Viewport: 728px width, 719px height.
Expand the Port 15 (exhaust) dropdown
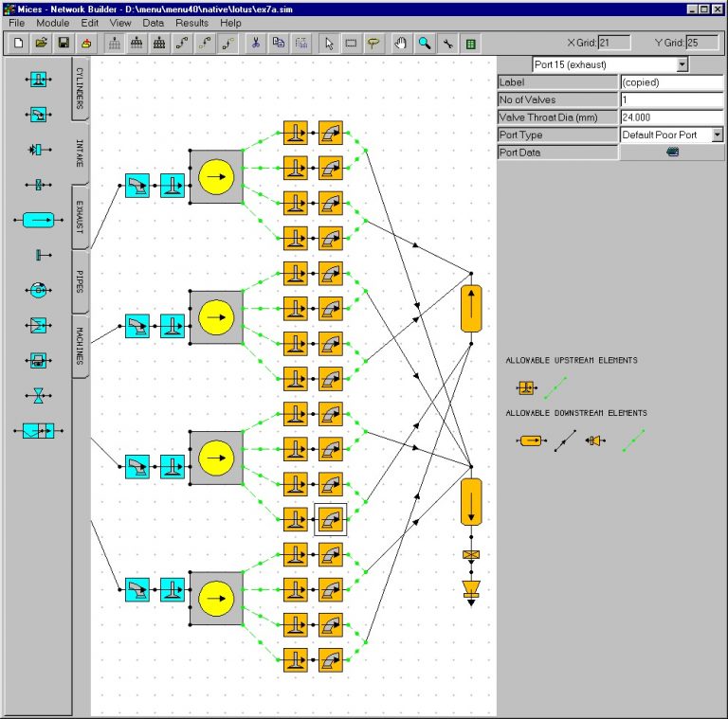[682, 64]
